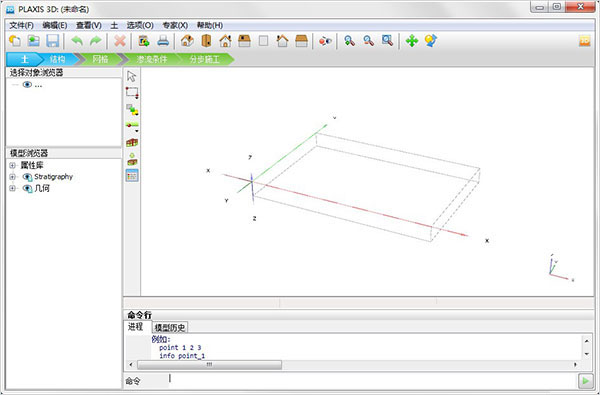Click the first brown house view icon

click(187, 41)
